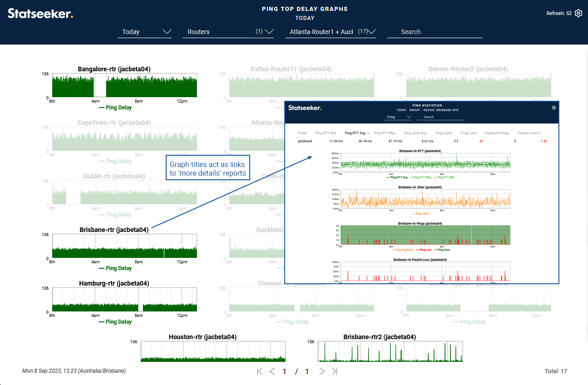Open the Houston-rtr (jacbeta04) graph title link

[203, 337]
